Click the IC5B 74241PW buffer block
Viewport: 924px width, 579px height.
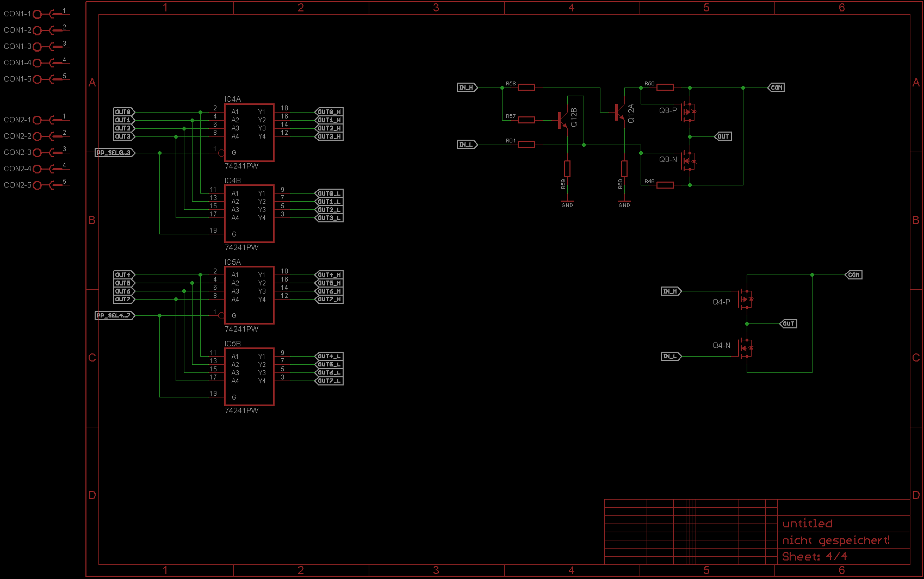pyautogui.click(x=249, y=377)
